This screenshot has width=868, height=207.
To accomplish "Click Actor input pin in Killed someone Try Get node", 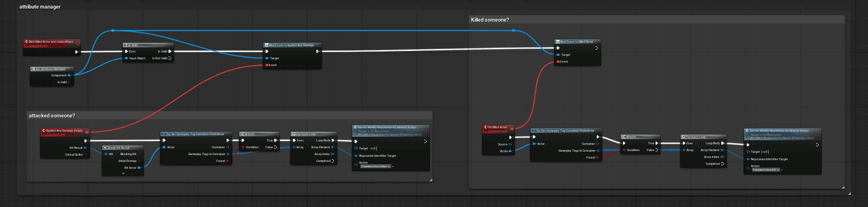I will tap(533, 144).
